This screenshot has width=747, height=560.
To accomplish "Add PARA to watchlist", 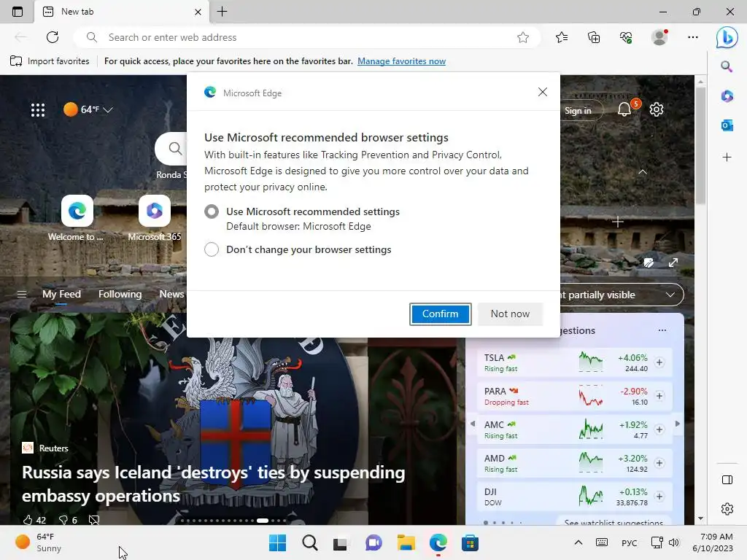I will tap(659, 396).
